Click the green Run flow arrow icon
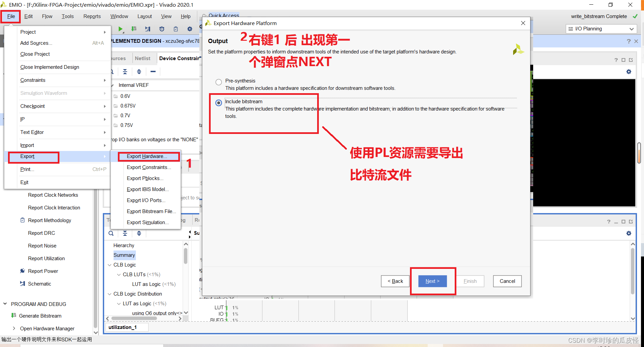The image size is (644, 347). pyautogui.click(x=121, y=29)
